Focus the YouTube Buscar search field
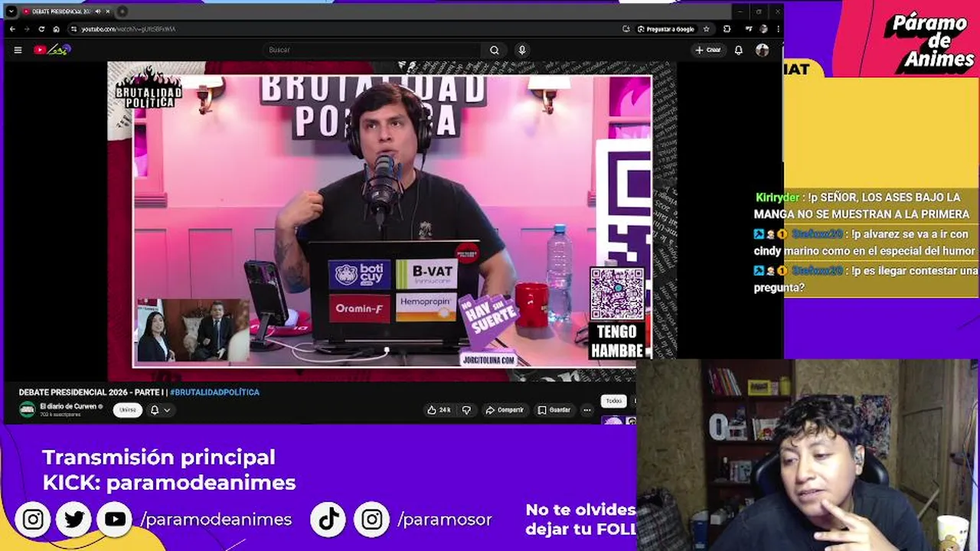Screen dimensions: 980x551 [371, 50]
